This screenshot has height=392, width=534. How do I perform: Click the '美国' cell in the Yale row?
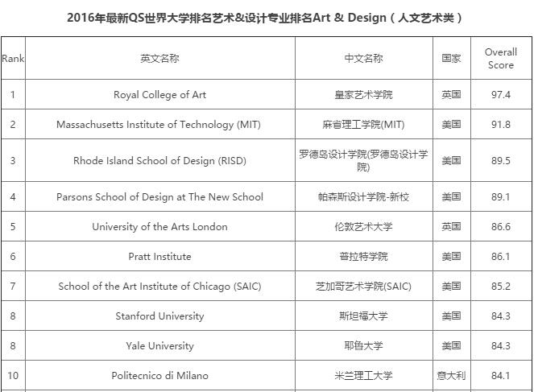[x=451, y=346]
